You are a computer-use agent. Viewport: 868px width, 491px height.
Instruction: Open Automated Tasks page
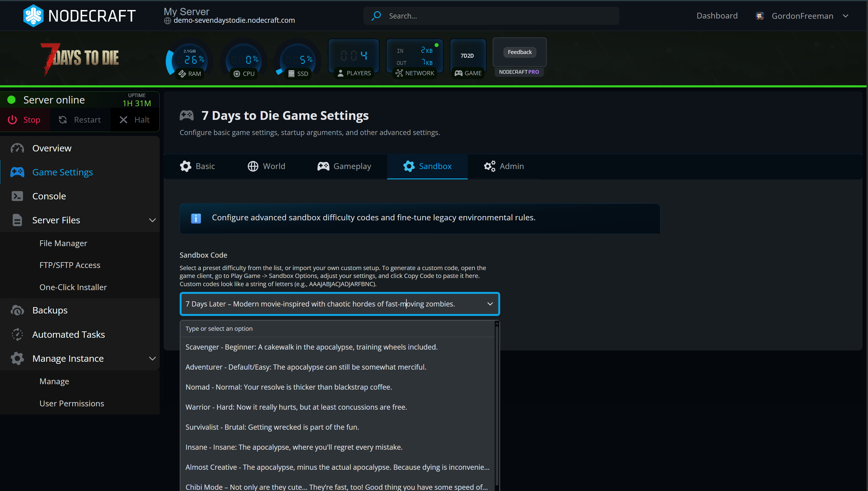click(x=80, y=334)
